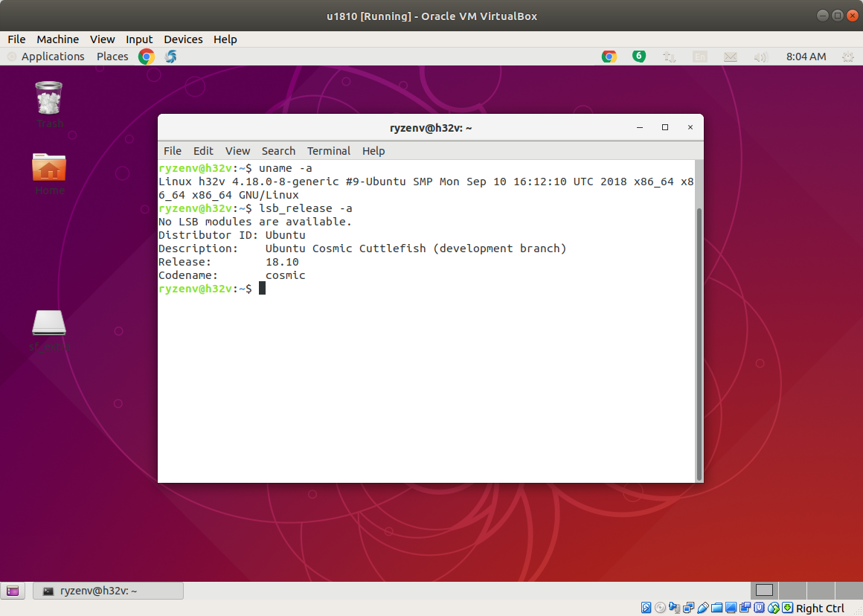Image resolution: width=863 pixels, height=616 pixels.
Task: Click the VirtualBox network adapter status icon
Action: [688, 608]
